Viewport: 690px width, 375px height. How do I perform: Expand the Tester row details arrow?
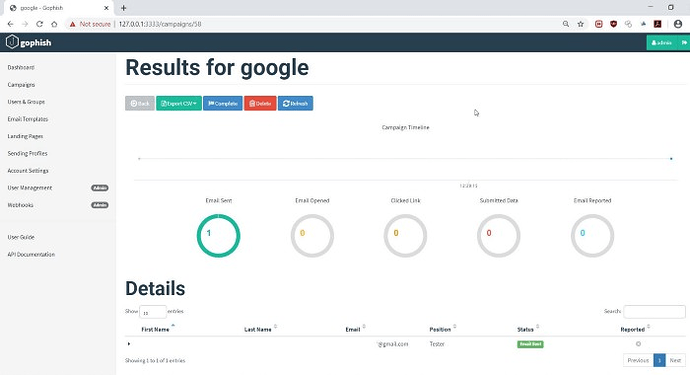[128, 344]
